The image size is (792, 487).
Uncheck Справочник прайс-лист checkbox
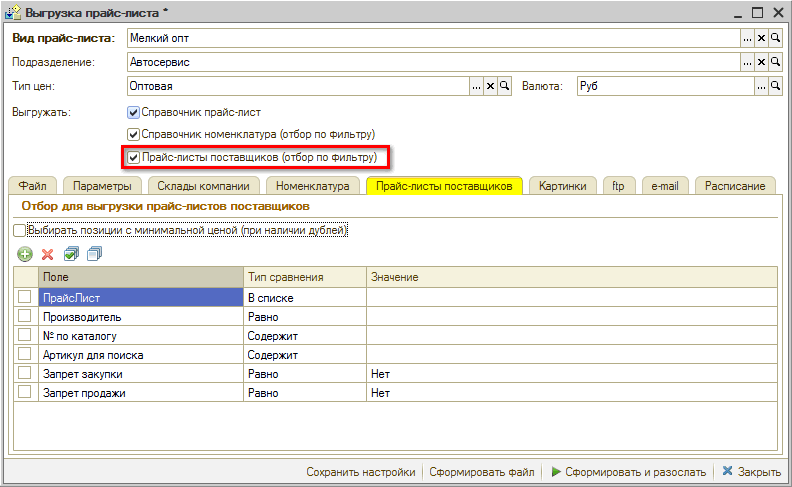133,112
